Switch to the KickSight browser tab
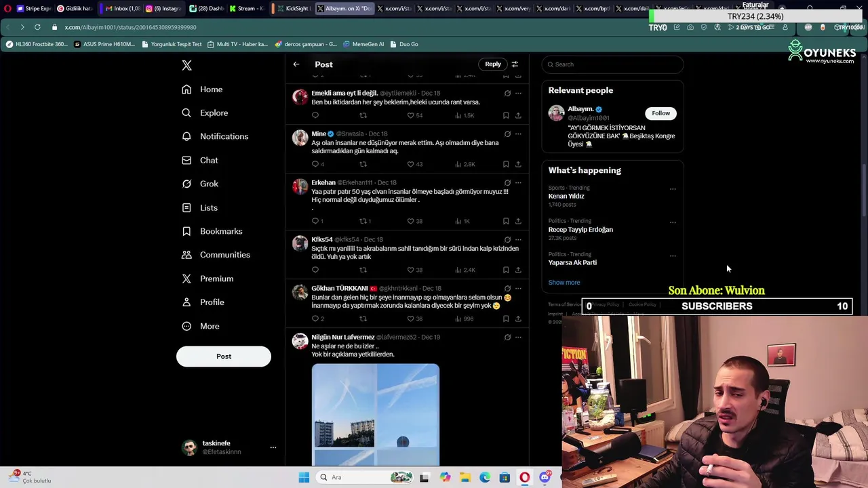This screenshot has height=488, width=868. (x=292, y=9)
